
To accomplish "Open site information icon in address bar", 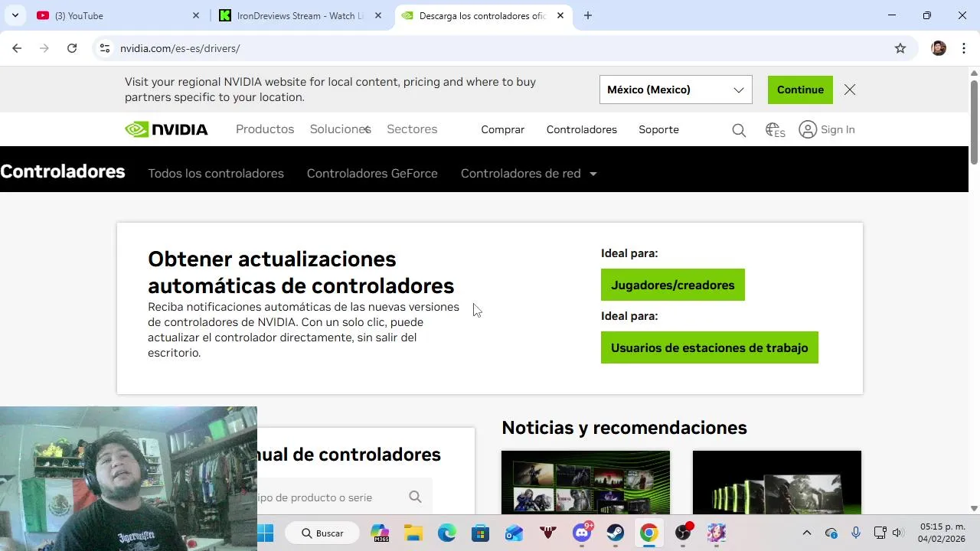I will [105, 48].
